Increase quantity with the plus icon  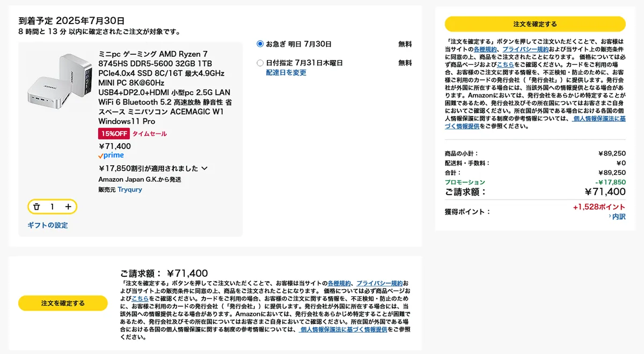[68, 206]
